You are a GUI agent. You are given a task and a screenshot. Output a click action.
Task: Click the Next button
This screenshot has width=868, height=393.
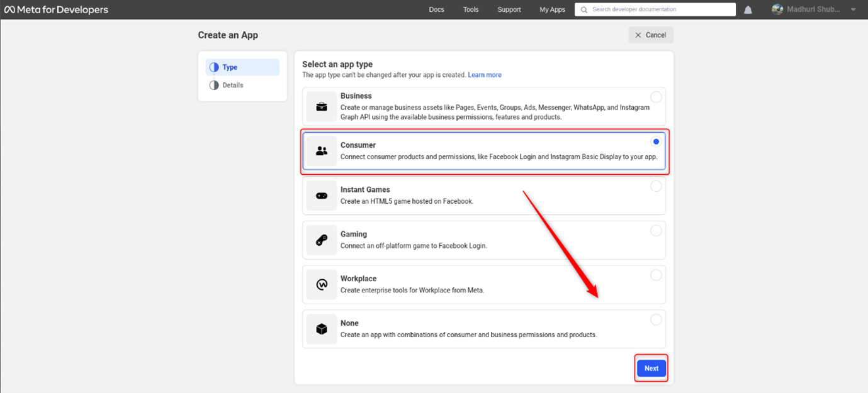(651, 368)
